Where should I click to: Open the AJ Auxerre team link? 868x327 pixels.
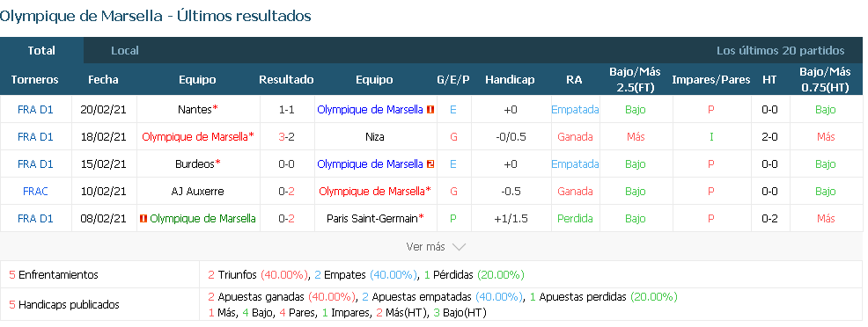pyautogui.click(x=197, y=192)
